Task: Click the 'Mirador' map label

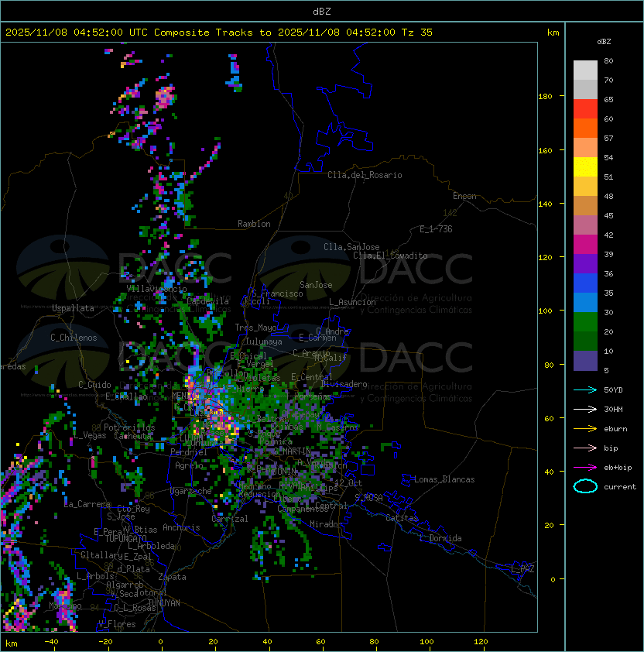Action: coord(327,524)
